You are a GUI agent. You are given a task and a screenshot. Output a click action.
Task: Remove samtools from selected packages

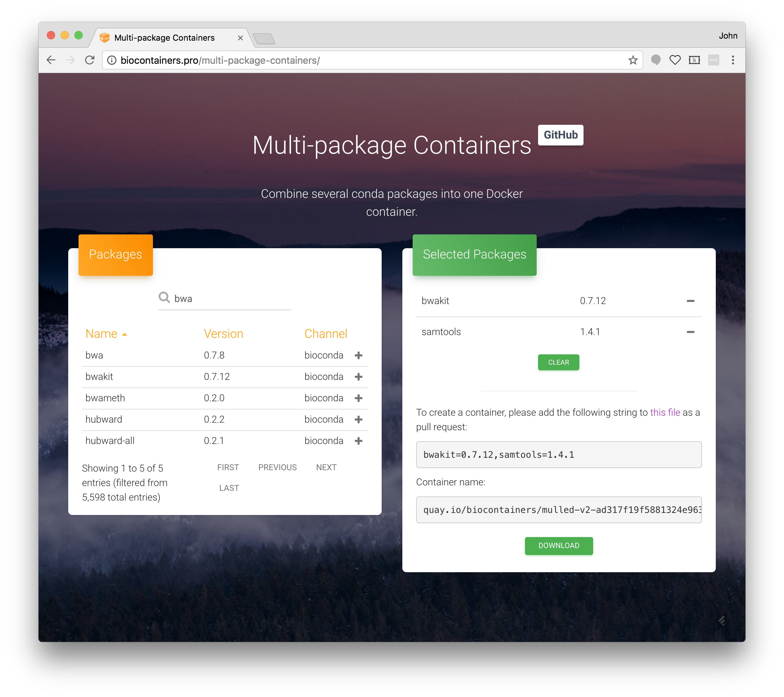(690, 332)
